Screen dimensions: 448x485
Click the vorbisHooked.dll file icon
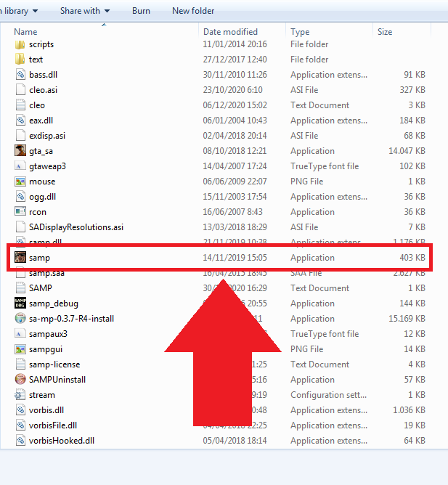click(x=20, y=441)
